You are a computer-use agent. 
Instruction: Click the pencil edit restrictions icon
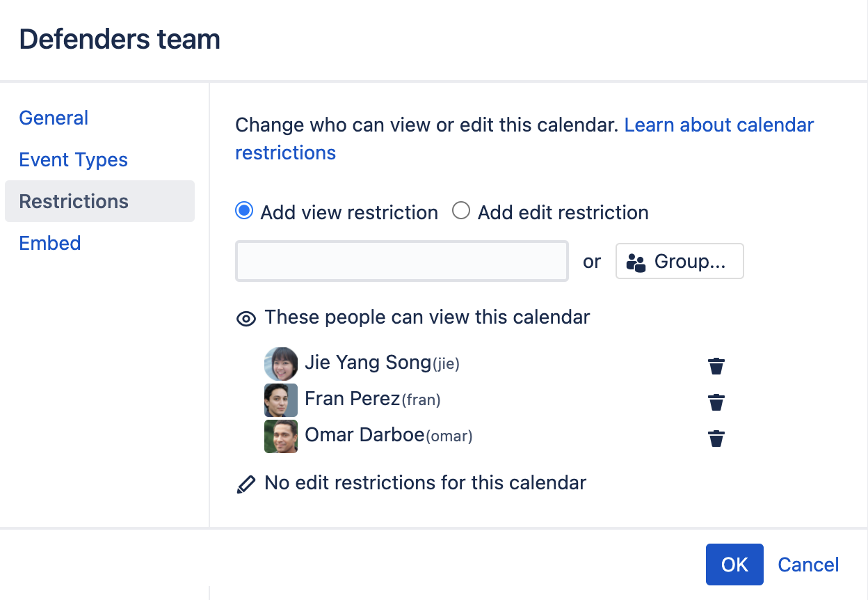click(246, 484)
